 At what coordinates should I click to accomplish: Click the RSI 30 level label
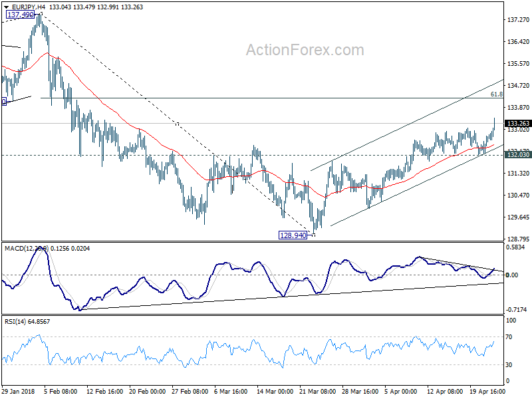(509, 365)
